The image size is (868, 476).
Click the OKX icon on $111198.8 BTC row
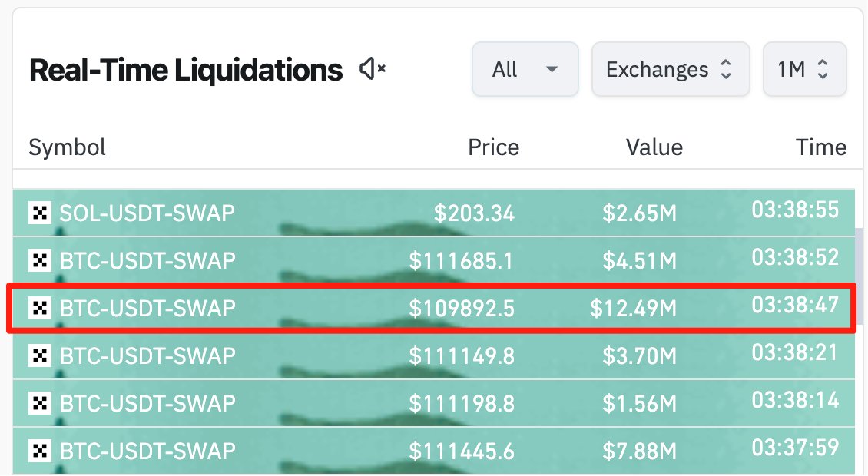click(40, 403)
